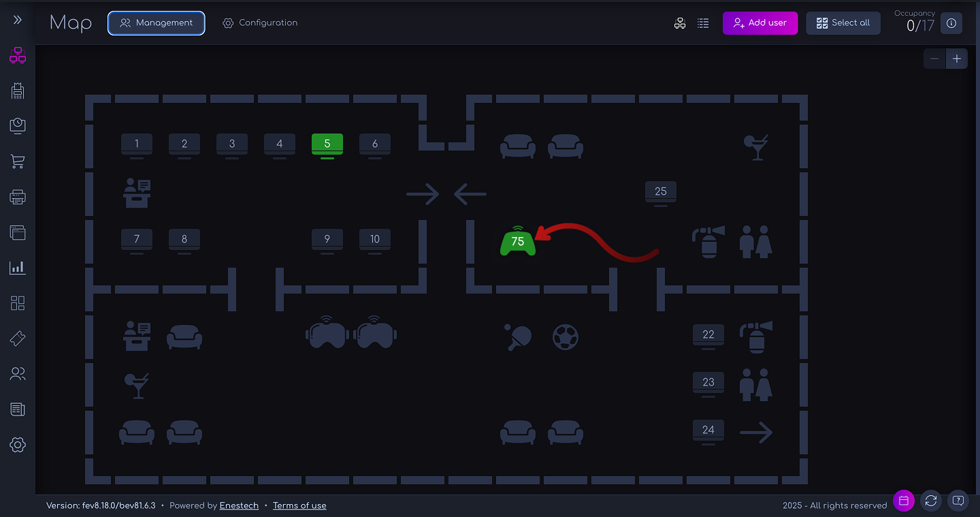Click the Select all button

(843, 22)
